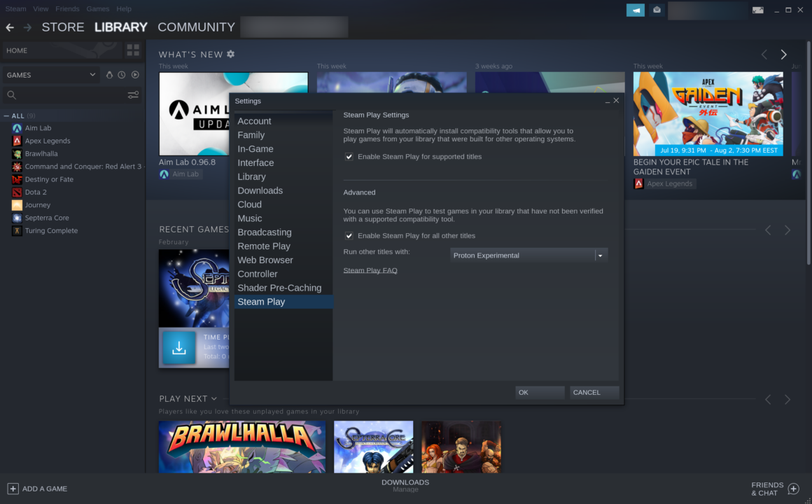
Task: Click the library search magnifier icon
Action: pyautogui.click(x=10, y=94)
